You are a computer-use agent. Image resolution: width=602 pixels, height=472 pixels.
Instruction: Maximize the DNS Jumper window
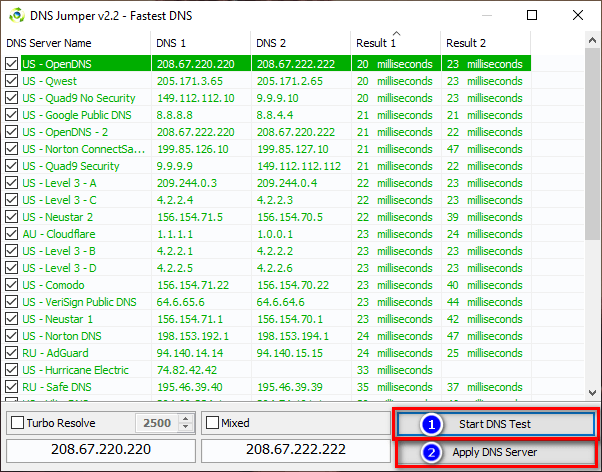532,15
